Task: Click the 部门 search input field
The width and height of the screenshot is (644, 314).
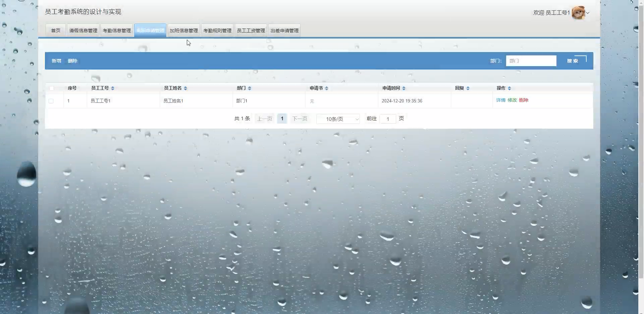Action: tap(531, 61)
